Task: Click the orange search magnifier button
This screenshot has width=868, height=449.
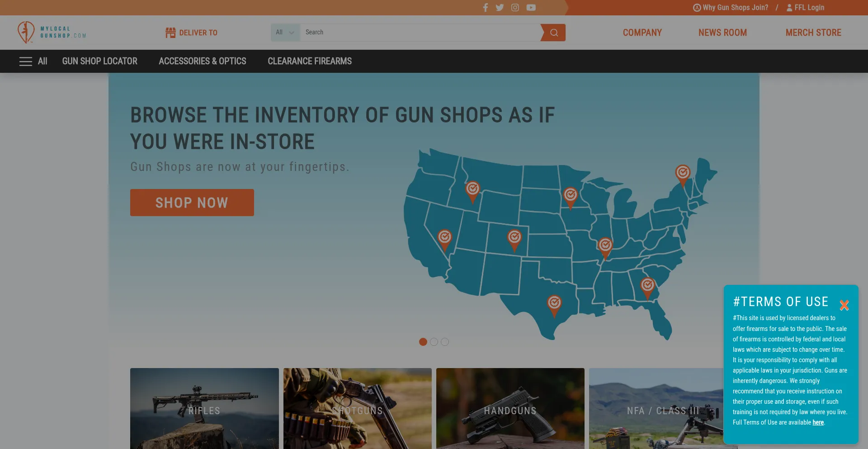Action: [554, 33]
